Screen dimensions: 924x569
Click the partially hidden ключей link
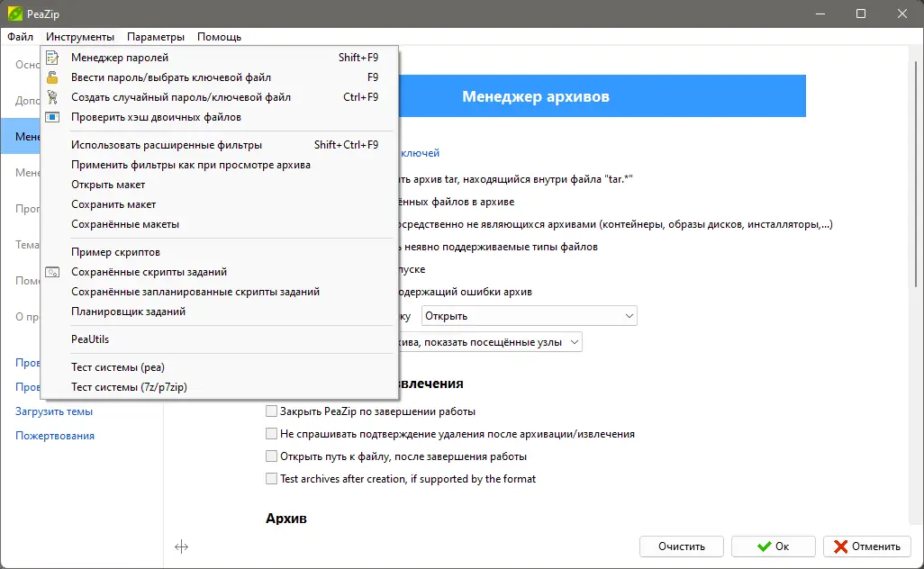click(x=420, y=153)
